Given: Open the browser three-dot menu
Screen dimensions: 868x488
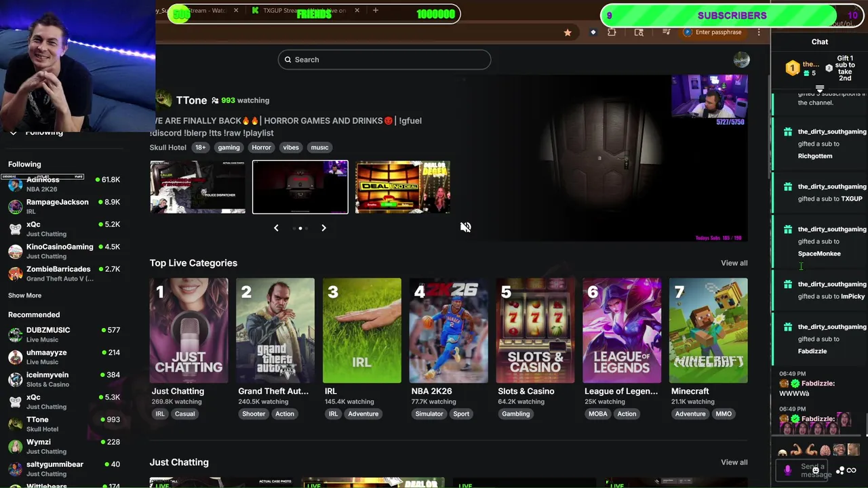Looking at the screenshot, I should [x=759, y=33].
